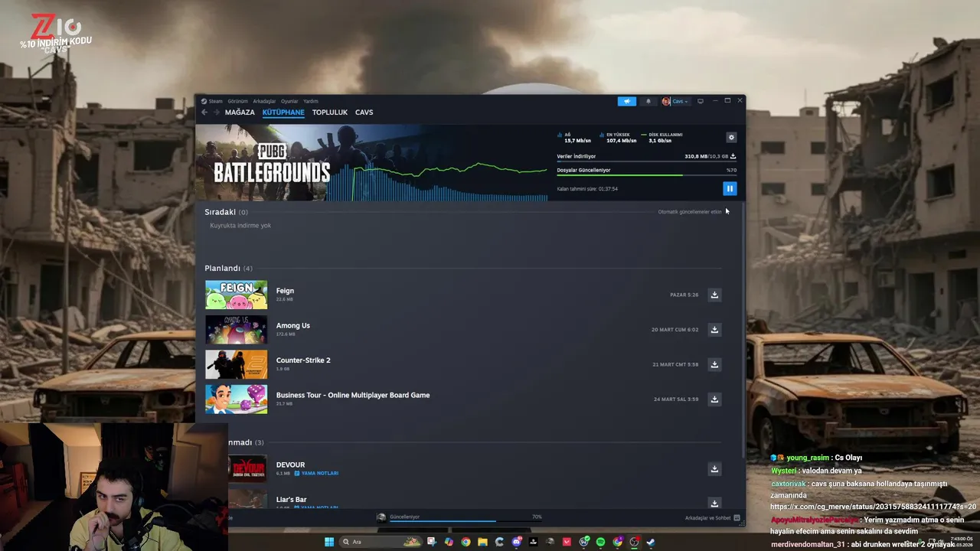Screen dimensions: 980x551
Task: Click young_rasim username in chat
Action: 808,458
